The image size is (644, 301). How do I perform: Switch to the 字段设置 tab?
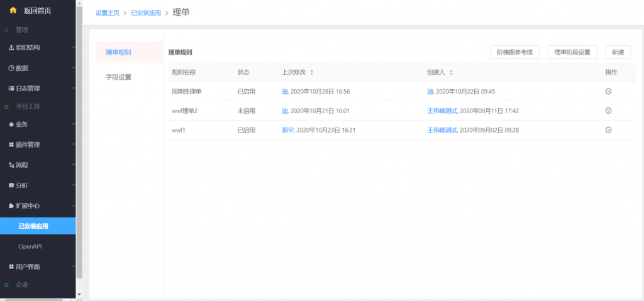[x=118, y=77]
